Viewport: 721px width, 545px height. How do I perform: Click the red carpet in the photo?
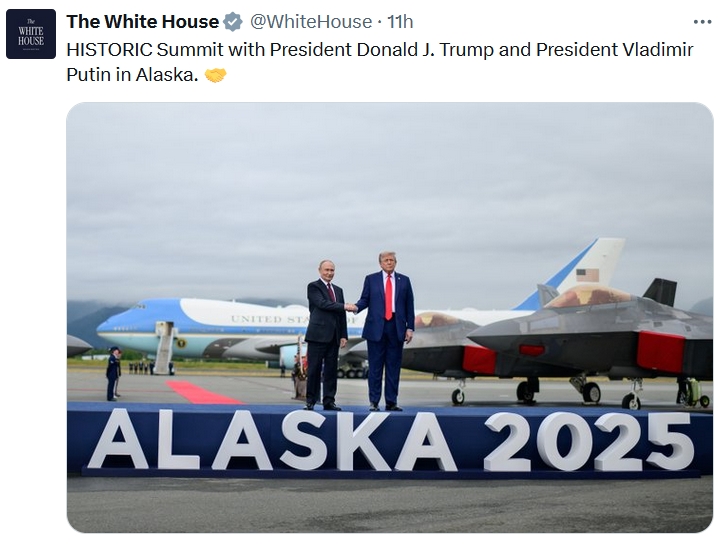201,392
